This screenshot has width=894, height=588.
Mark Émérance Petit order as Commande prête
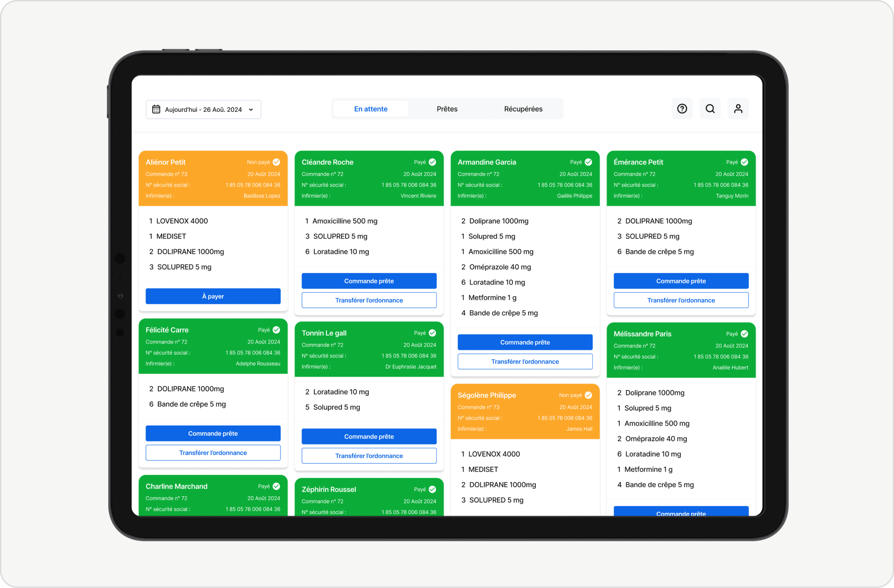click(680, 281)
